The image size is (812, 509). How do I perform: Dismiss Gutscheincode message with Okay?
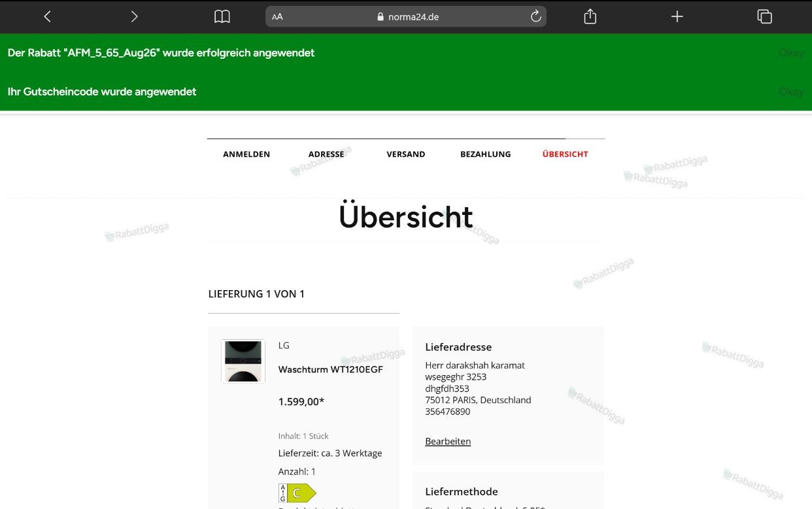(791, 92)
